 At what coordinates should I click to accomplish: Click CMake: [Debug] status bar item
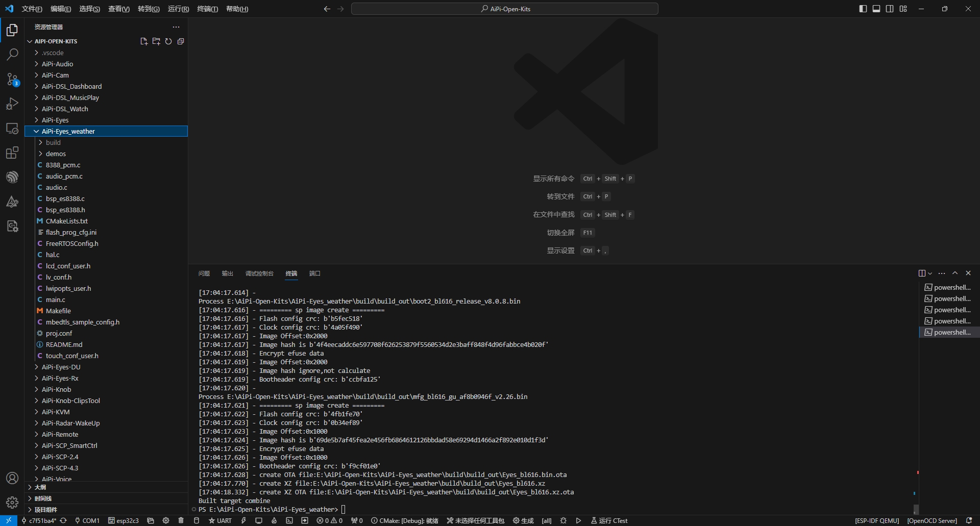pos(404,521)
